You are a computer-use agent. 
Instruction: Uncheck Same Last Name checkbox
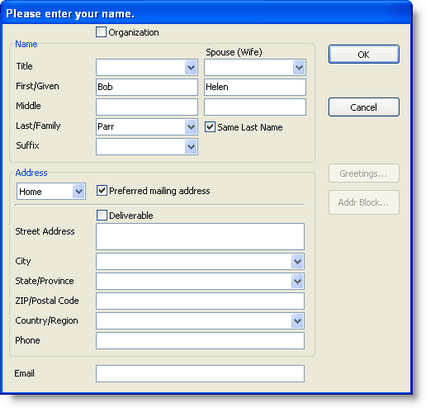pos(210,127)
